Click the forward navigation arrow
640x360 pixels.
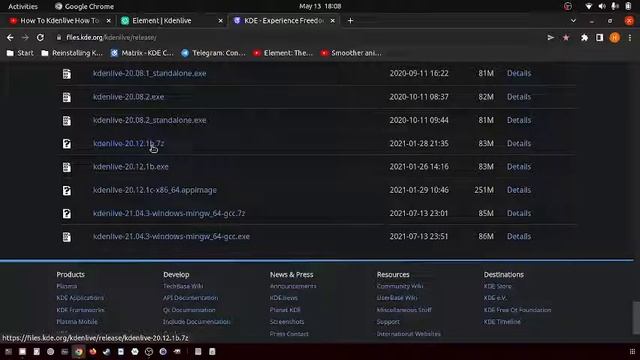point(25,38)
